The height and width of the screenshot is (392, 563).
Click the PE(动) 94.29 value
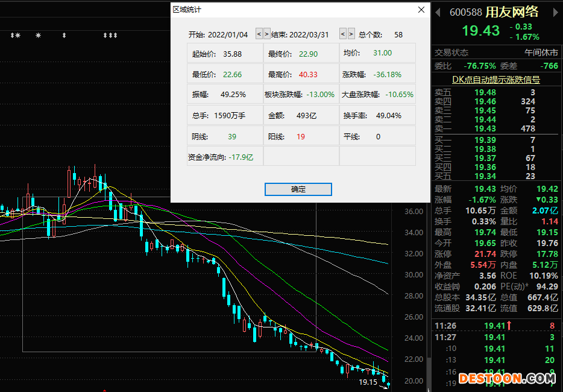click(547, 286)
